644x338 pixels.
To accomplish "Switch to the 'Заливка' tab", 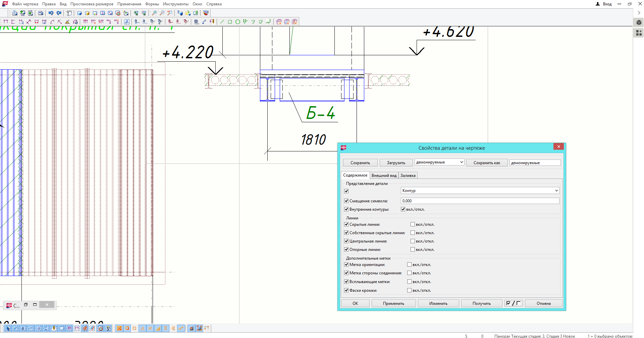I will click(x=408, y=176).
